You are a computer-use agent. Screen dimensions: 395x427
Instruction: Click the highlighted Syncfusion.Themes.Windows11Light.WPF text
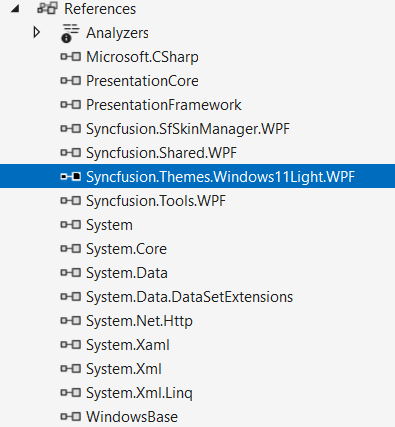tap(221, 177)
